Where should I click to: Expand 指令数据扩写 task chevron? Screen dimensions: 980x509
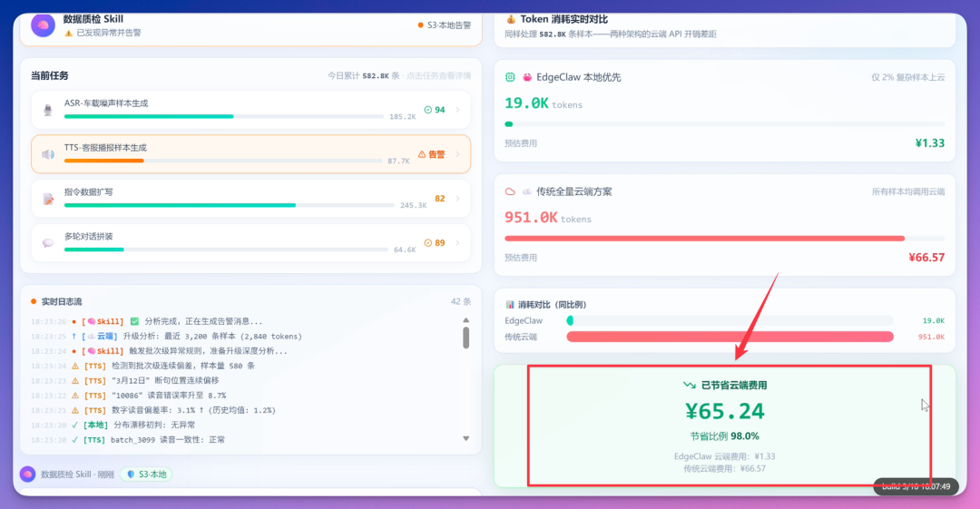click(458, 198)
